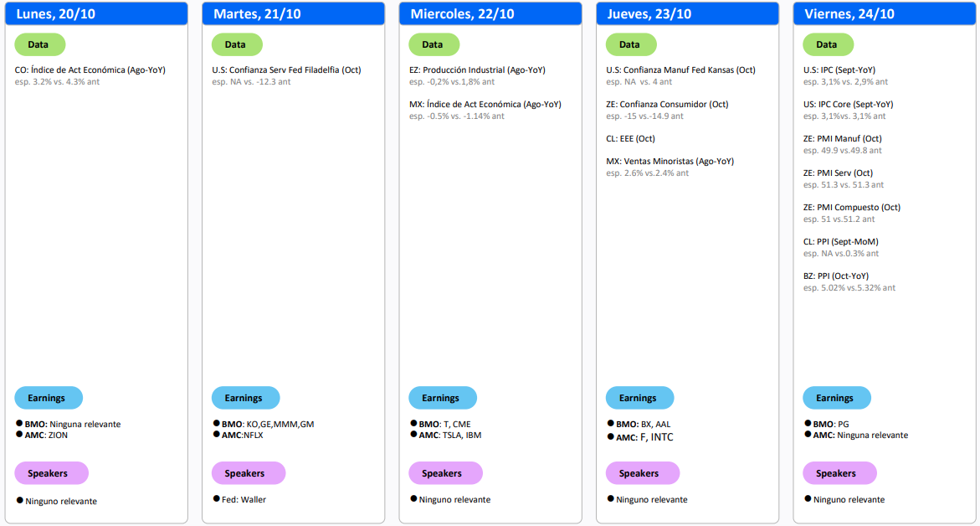This screenshot has width=980, height=526.
Task: Select the BZ: PPI (Oct-YoY) entry
Action: (835, 276)
